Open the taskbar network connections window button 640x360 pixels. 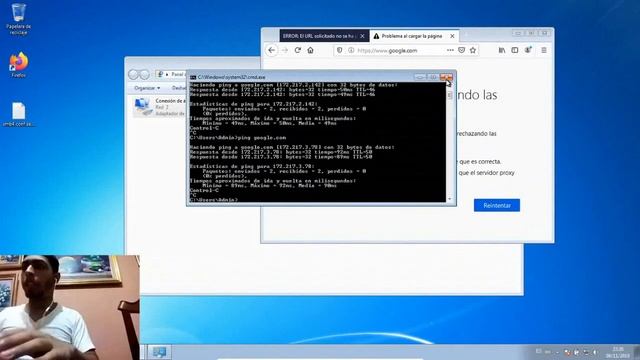tap(159, 352)
